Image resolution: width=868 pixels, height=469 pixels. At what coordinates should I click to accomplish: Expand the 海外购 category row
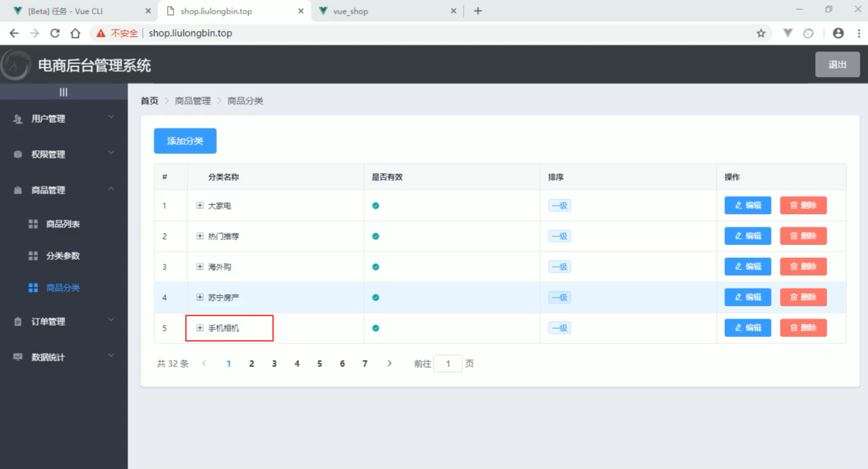point(200,267)
